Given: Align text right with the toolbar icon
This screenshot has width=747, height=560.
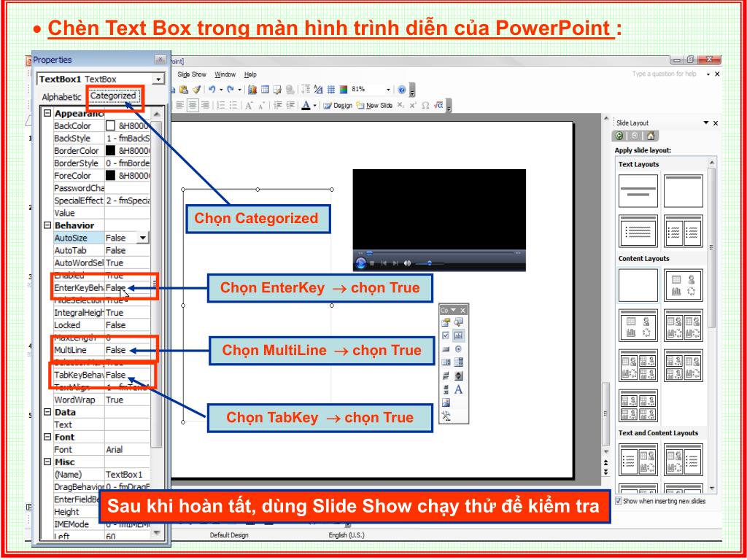Looking at the screenshot, I should (x=205, y=105).
